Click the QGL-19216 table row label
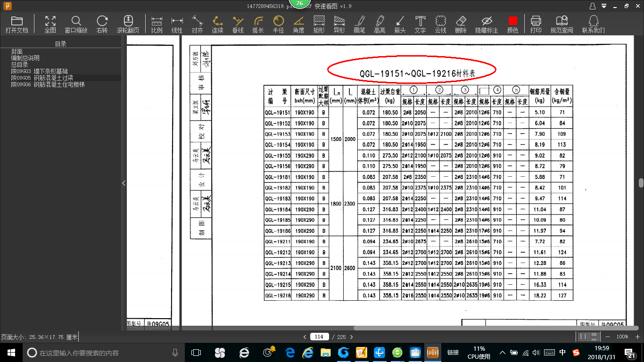This screenshot has height=362, width=644. [x=277, y=296]
